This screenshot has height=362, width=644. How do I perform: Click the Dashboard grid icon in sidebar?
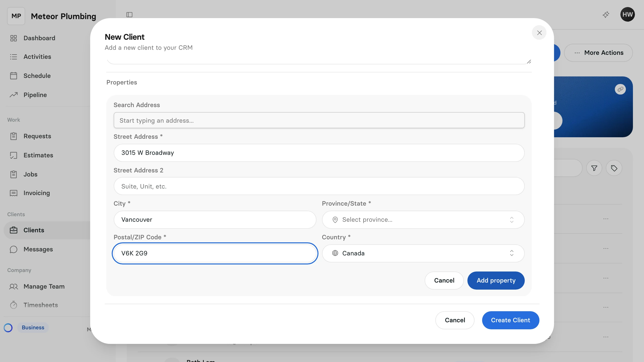click(x=14, y=38)
